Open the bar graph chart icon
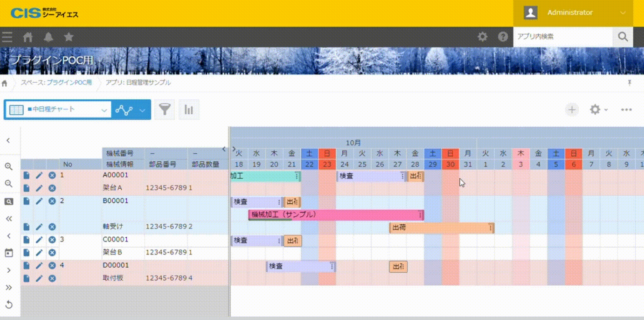Screen dimensions: 644x320 click(x=189, y=110)
